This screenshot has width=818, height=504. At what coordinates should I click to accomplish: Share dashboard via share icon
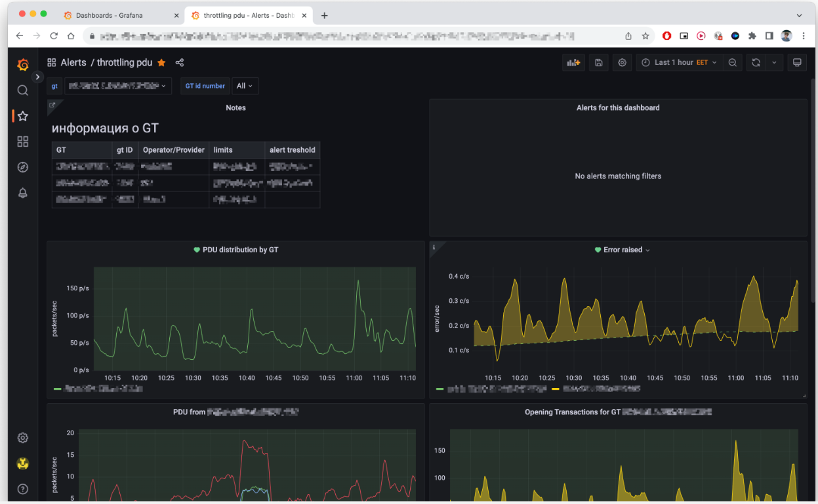point(180,62)
